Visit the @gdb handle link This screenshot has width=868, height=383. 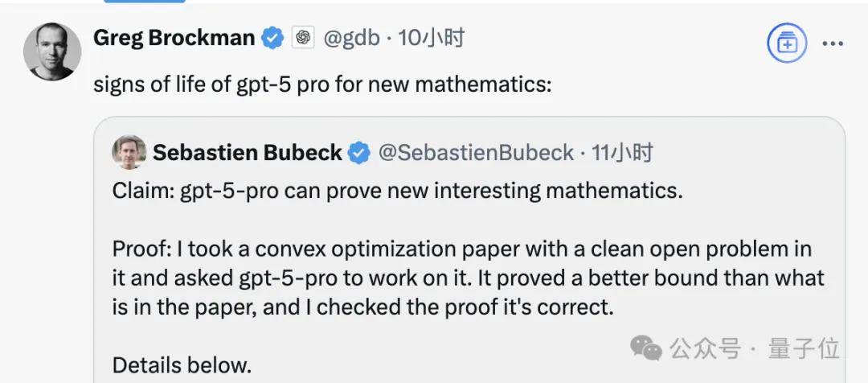(350, 38)
